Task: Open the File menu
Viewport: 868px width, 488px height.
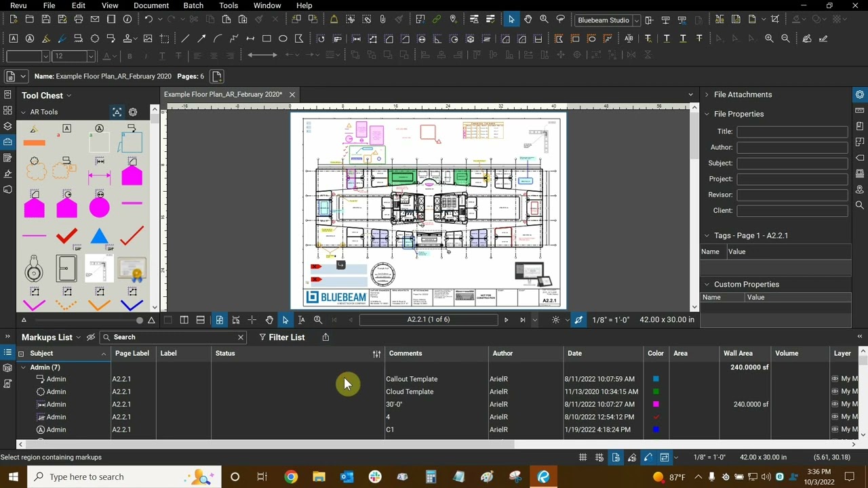Action: pos(49,5)
